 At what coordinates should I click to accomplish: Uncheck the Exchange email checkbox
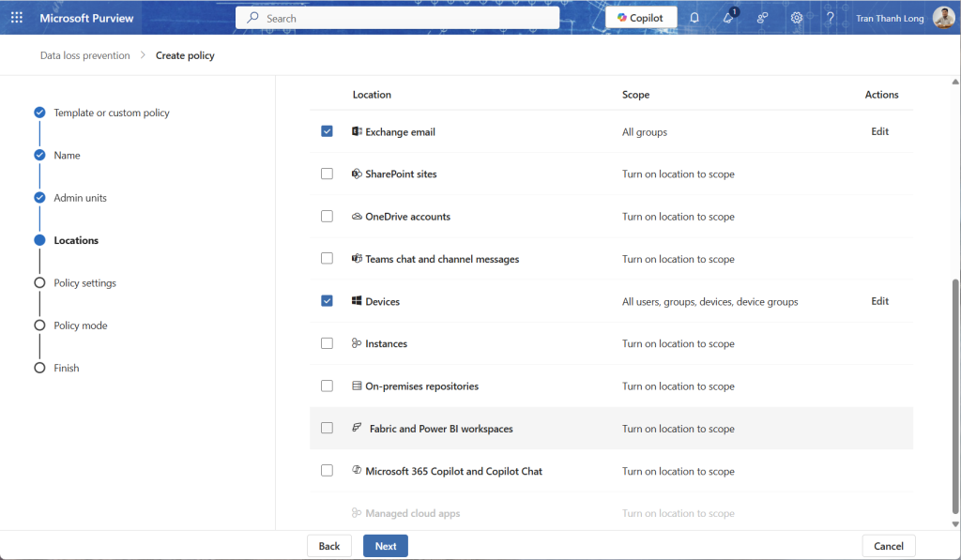[x=327, y=131]
